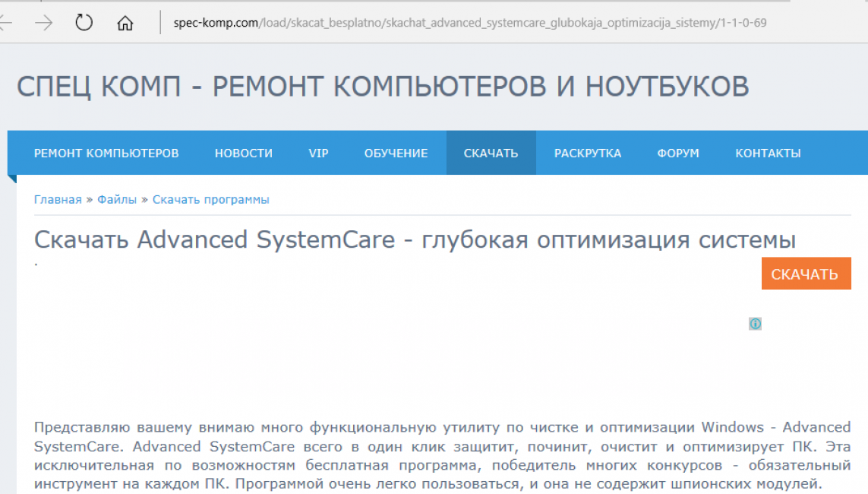Click the browser back arrow
The image size is (868, 494).
pyautogui.click(x=5, y=23)
